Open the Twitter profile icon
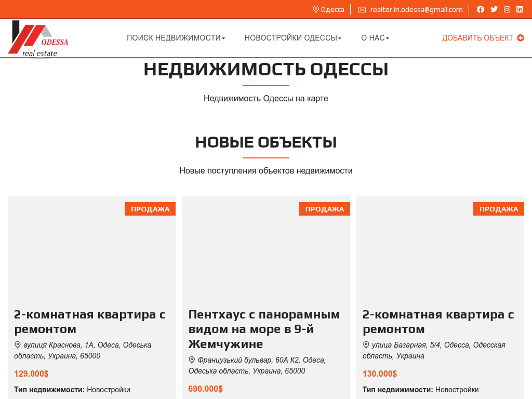Screen dimensions: 532x399 pyautogui.click(x=494, y=9)
